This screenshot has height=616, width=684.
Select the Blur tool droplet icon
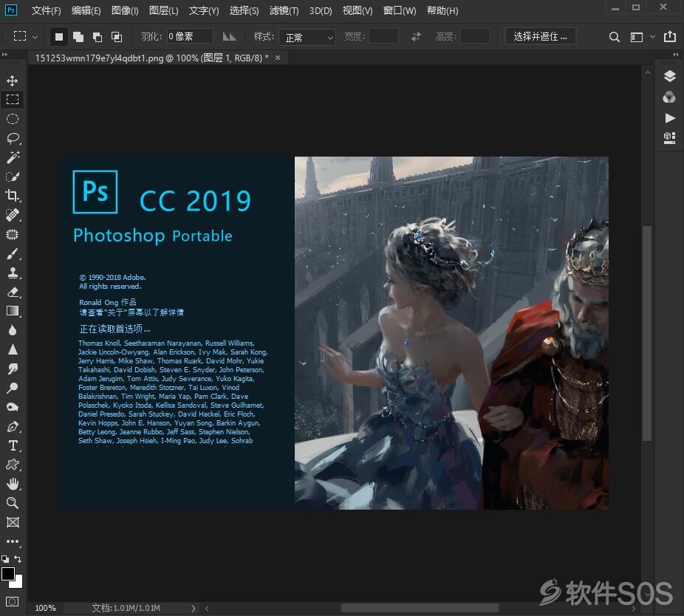[13, 330]
